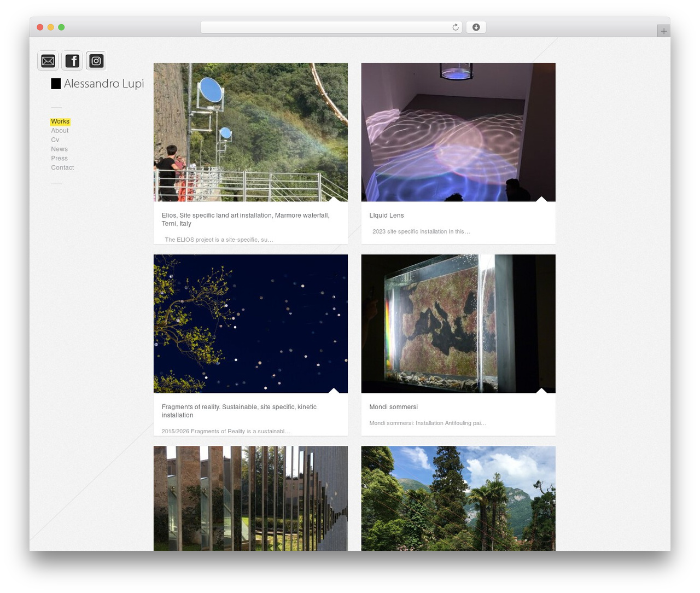The height and width of the screenshot is (593, 700).
Task: Open a new browser tab with plus
Action: (663, 31)
